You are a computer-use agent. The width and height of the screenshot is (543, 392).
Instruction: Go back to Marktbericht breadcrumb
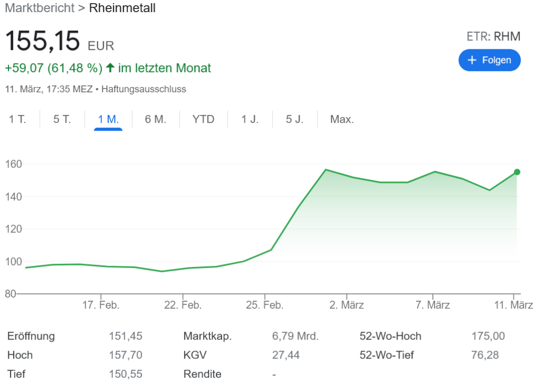[40, 8]
